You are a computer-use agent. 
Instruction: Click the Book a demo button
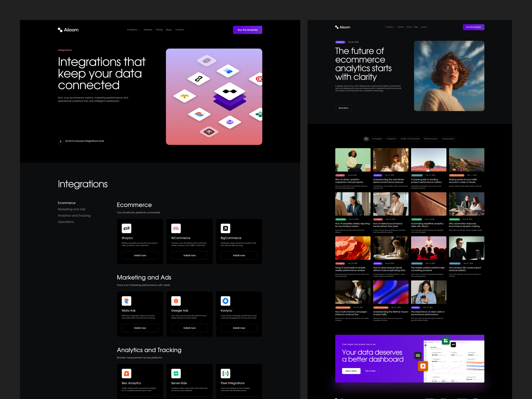click(351, 371)
